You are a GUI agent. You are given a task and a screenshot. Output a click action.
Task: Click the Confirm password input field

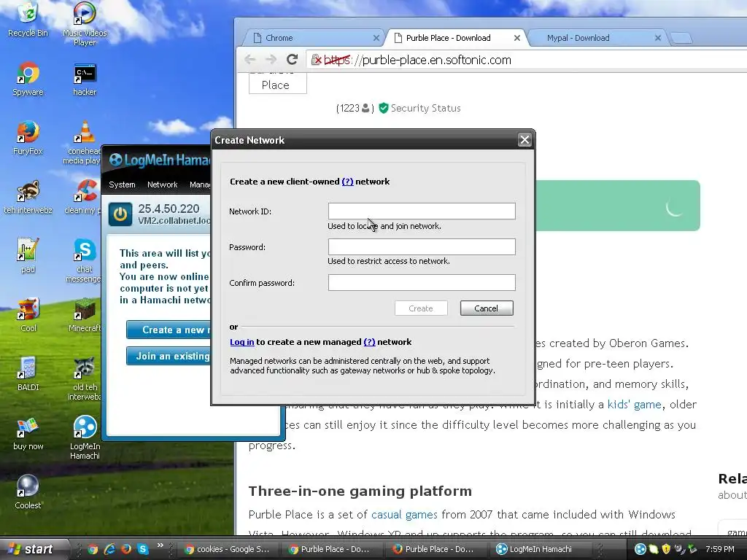[422, 282]
